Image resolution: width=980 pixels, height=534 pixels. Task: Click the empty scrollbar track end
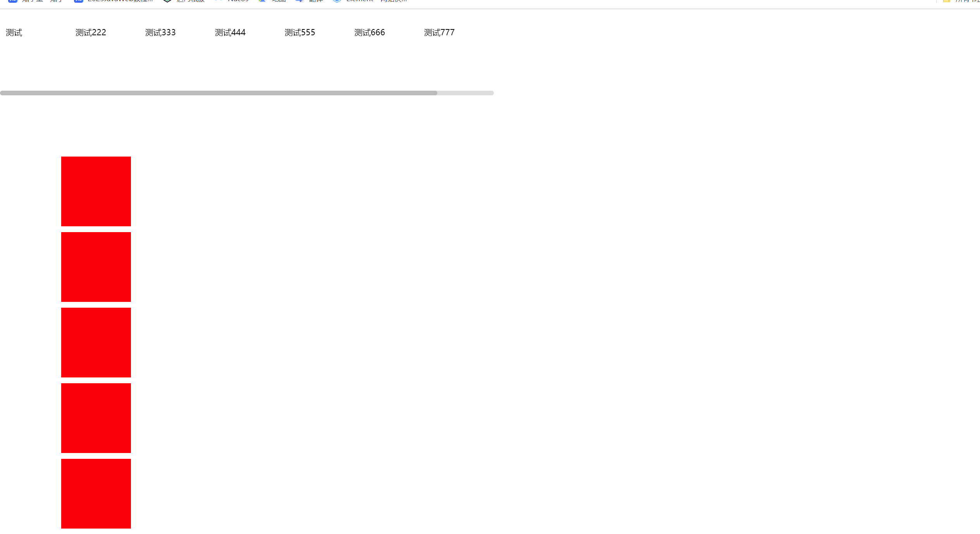coord(466,93)
